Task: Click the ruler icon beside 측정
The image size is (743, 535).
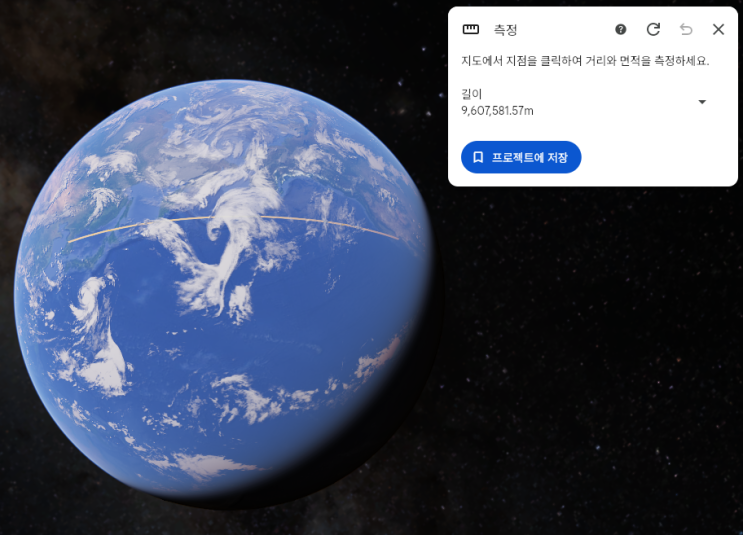Action: pos(471,29)
